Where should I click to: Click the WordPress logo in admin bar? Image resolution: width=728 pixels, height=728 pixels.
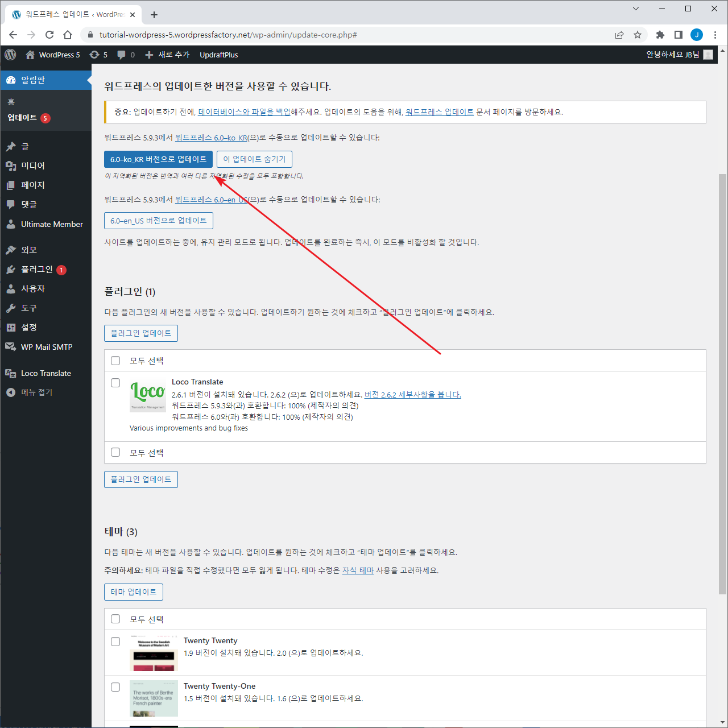tap(10, 55)
